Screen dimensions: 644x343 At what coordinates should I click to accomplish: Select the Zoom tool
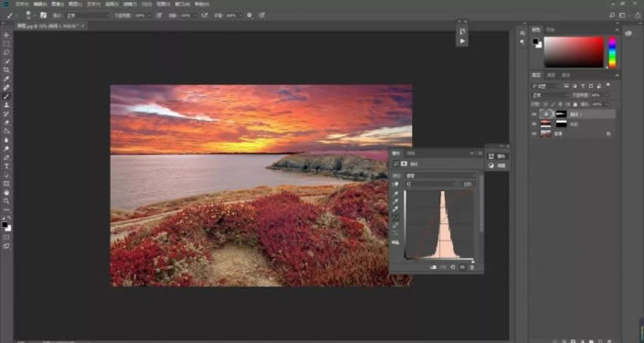point(6,201)
